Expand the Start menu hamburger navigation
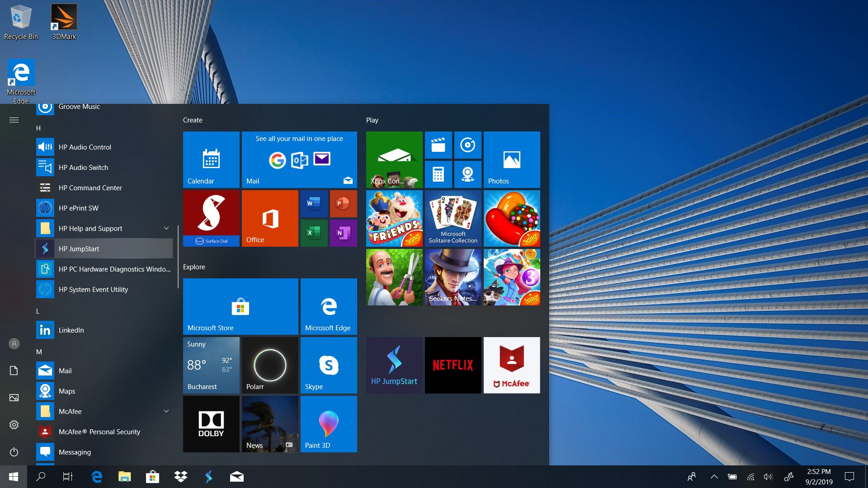 [14, 120]
